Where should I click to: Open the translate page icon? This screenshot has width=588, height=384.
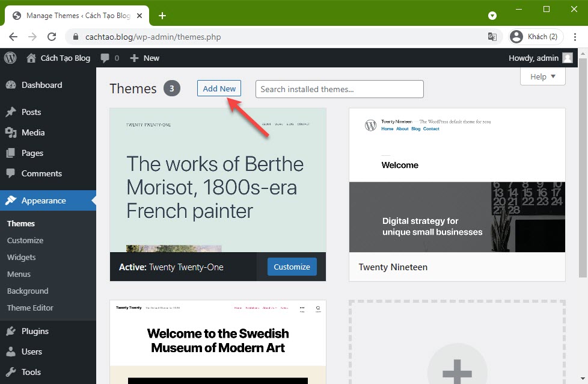click(492, 37)
